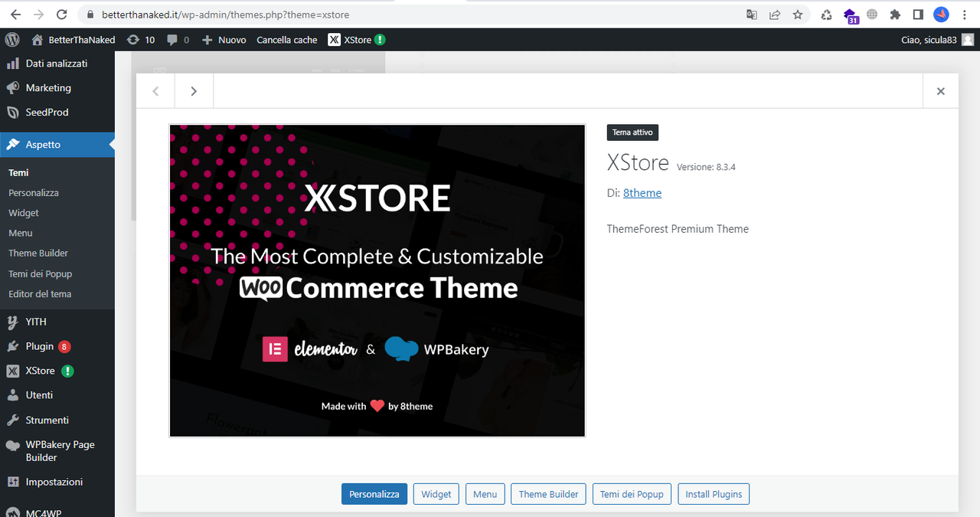Click the recycle arrows extension icon
The width and height of the screenshot is (980, 517).
point(827,15)
